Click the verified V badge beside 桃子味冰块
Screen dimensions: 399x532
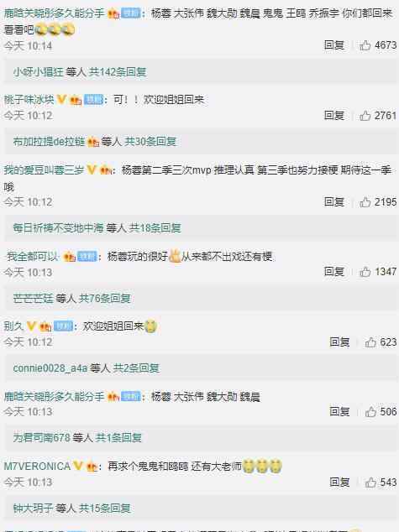tap(61, 99)
